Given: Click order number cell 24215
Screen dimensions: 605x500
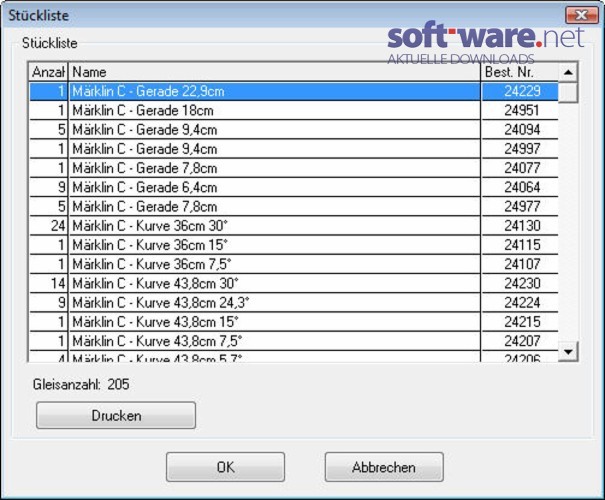Looking at the screenshot, I should point(520,322).
